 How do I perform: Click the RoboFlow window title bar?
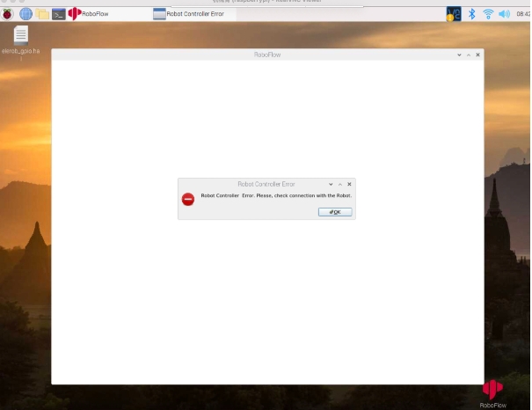pyautogui.click(x=267, y=55)
